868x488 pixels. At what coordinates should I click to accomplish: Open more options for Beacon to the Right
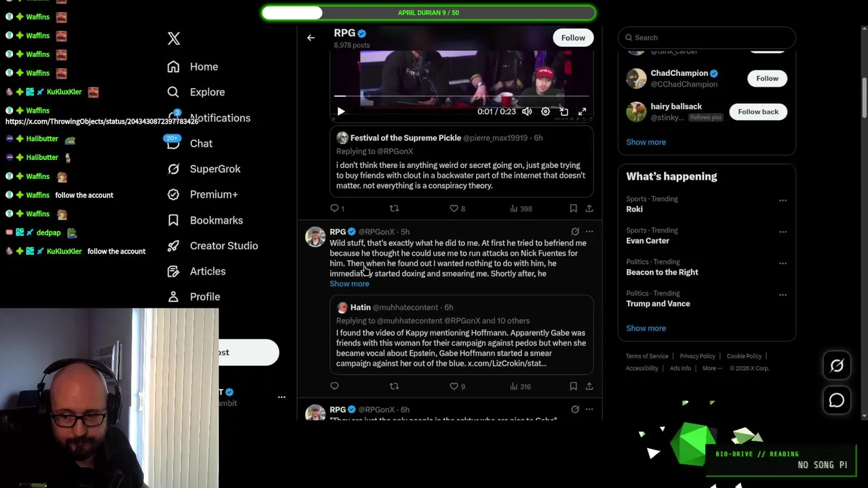point(783,263)
